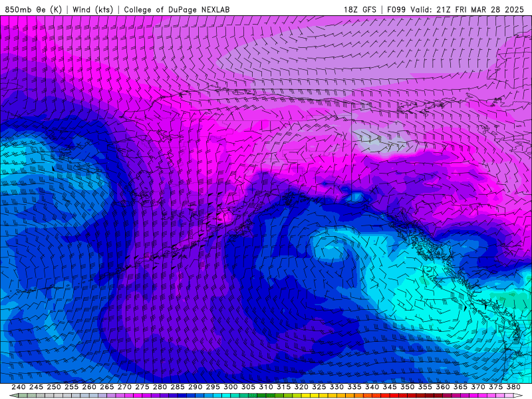Screen dimensions: 532x399
Task: Click the 315 colorbar label
Action: click(283, 387)
